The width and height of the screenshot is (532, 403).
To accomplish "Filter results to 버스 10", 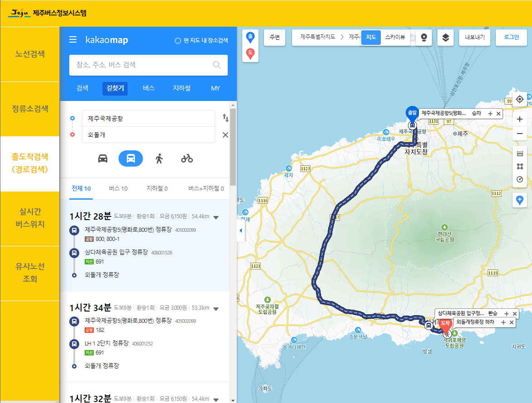I will tap(118, 188).
